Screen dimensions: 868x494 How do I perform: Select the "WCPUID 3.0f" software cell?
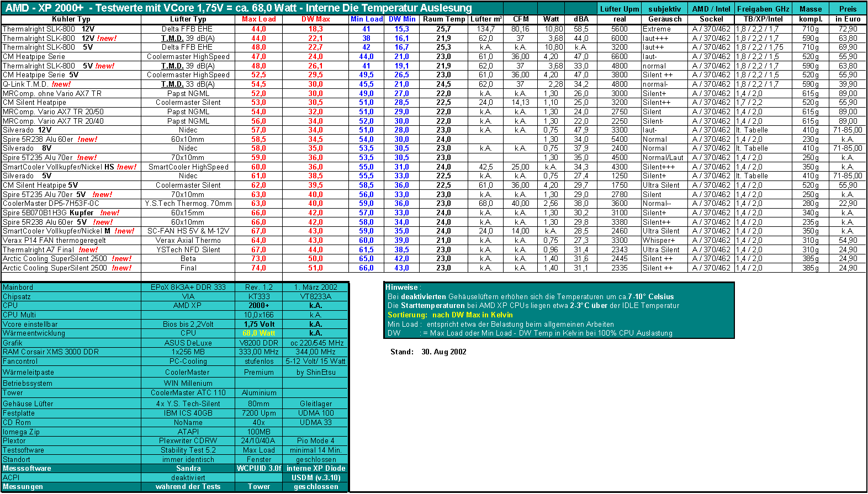pos(259,468)
